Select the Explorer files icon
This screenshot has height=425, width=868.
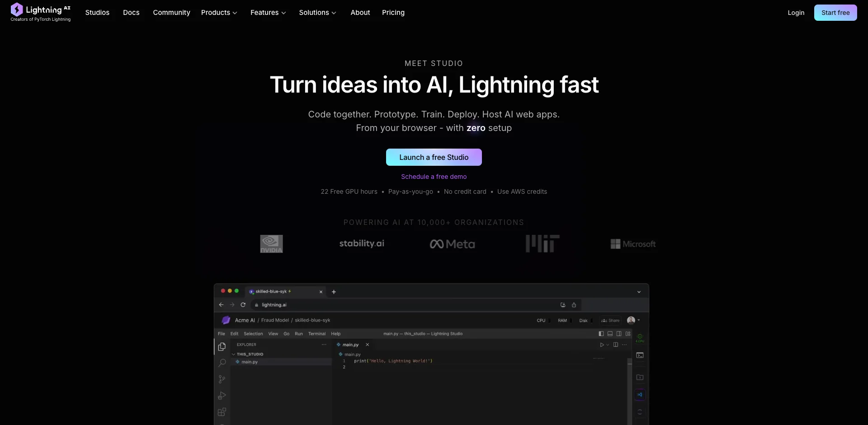coord(222,347)
